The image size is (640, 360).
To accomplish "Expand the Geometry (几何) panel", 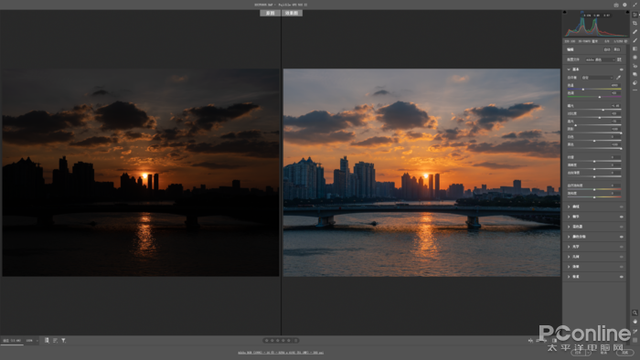I will (569, 257).
